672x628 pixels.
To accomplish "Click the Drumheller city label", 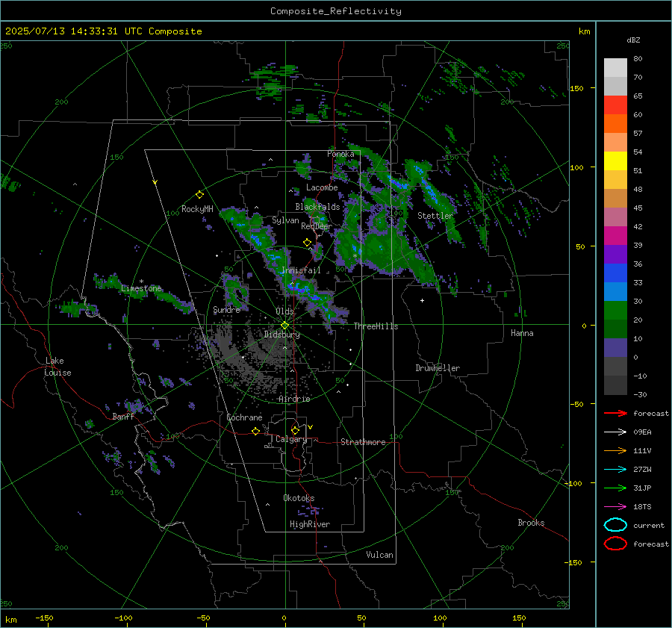I will (x=438, y=368).
